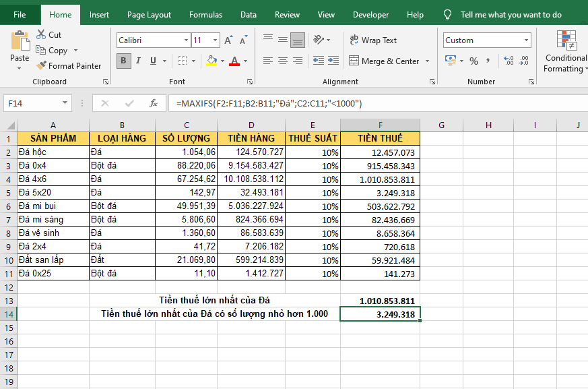The image size is (588, 389).
Task: Click the Percent Style icon
Action: point(473,61)
